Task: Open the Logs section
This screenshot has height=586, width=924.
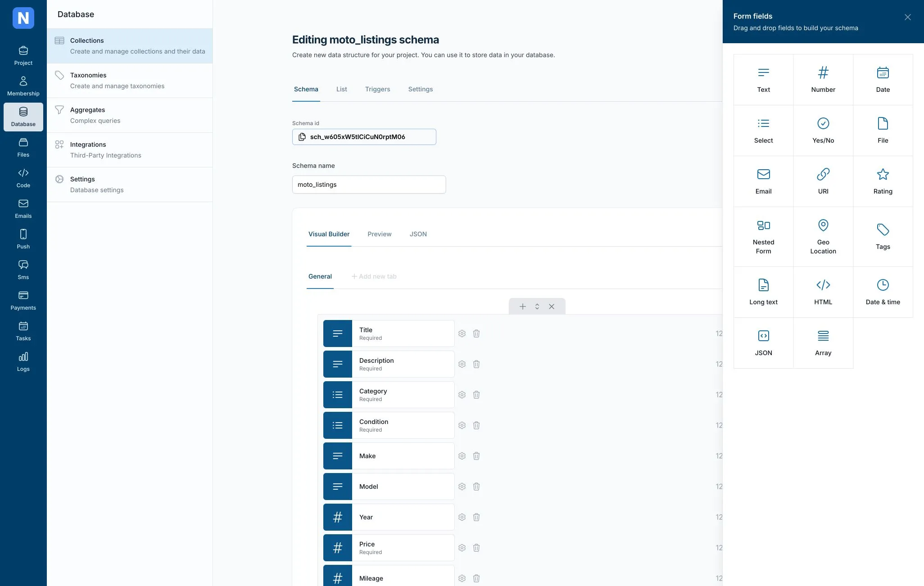Action: 23,362
